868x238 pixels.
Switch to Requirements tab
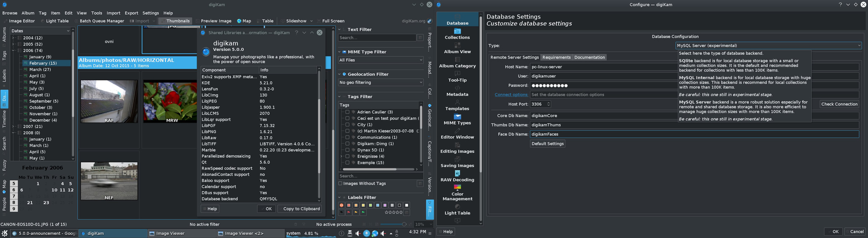pyautogui.click(x=556, y=57)
